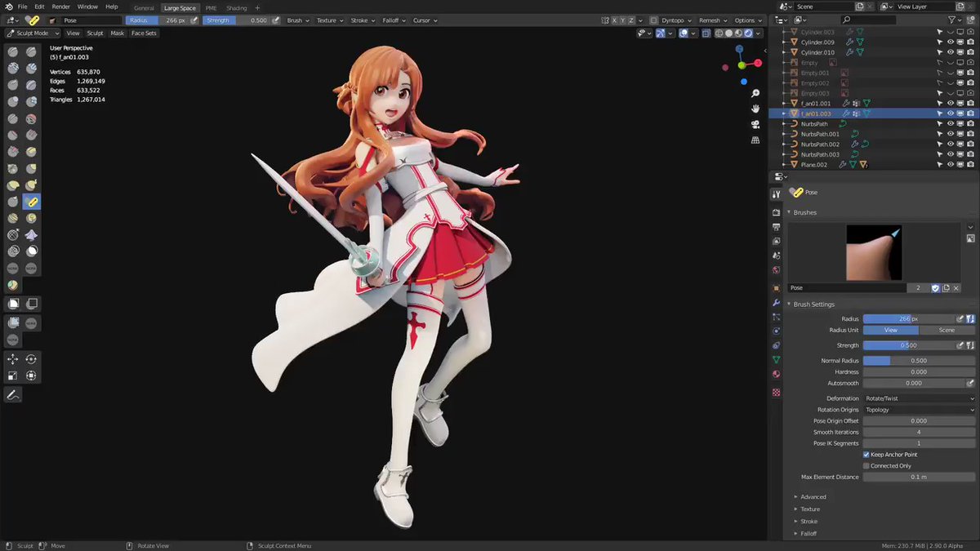Adjust the Normal Radius slider
The width and height of the screenshot is (980, 551).
click(x=919, y=360)
